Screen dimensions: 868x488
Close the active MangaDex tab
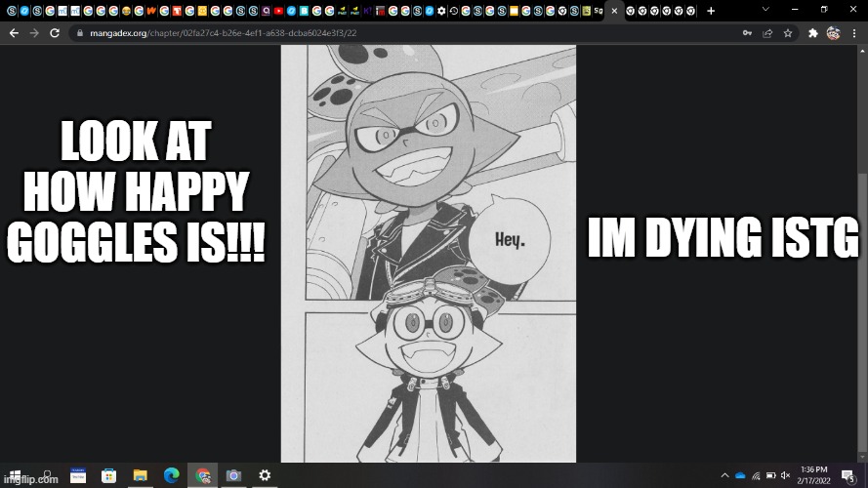614,11
